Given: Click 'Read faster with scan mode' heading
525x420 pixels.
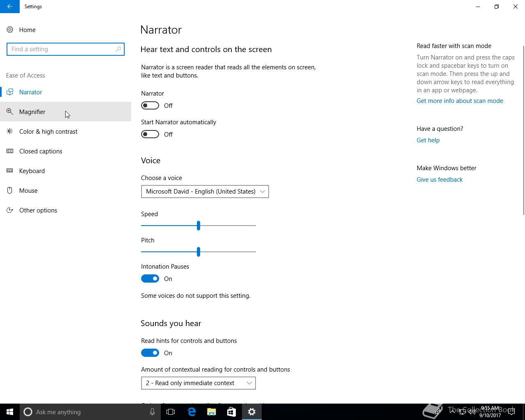Looking at the screenshot, I should (x=454, y=46).
